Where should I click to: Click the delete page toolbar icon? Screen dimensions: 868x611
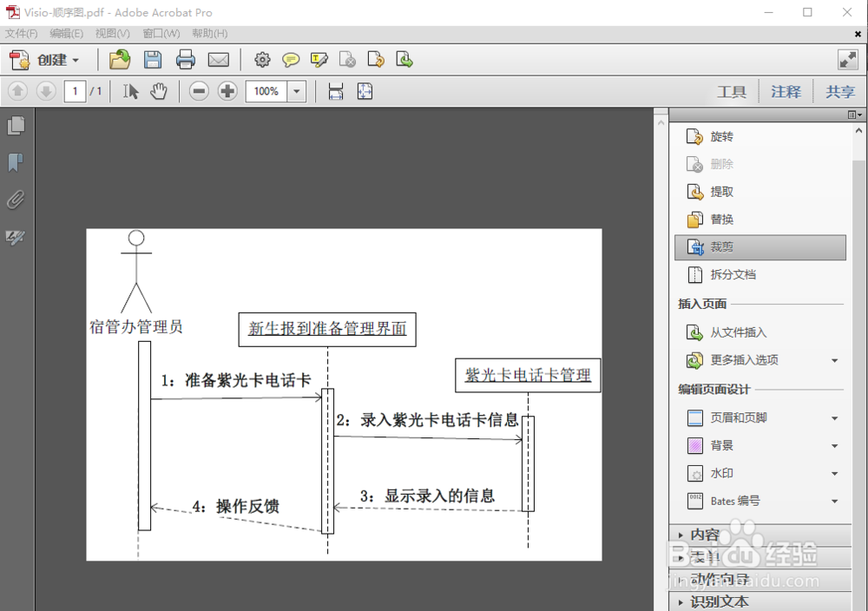point(347,60)
